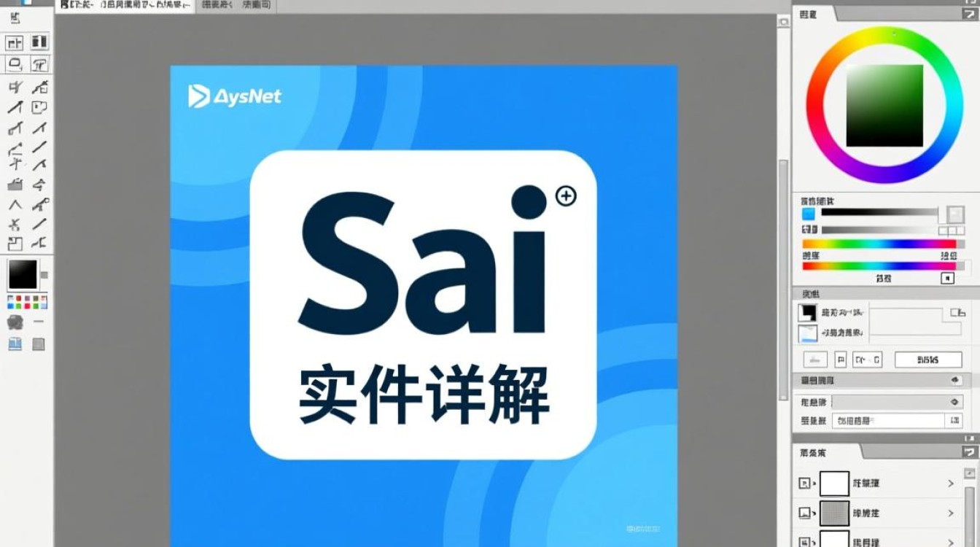
Task: Click the scroll-up button of the layers list
Action: pyautogui.click(x=970, y=475)
